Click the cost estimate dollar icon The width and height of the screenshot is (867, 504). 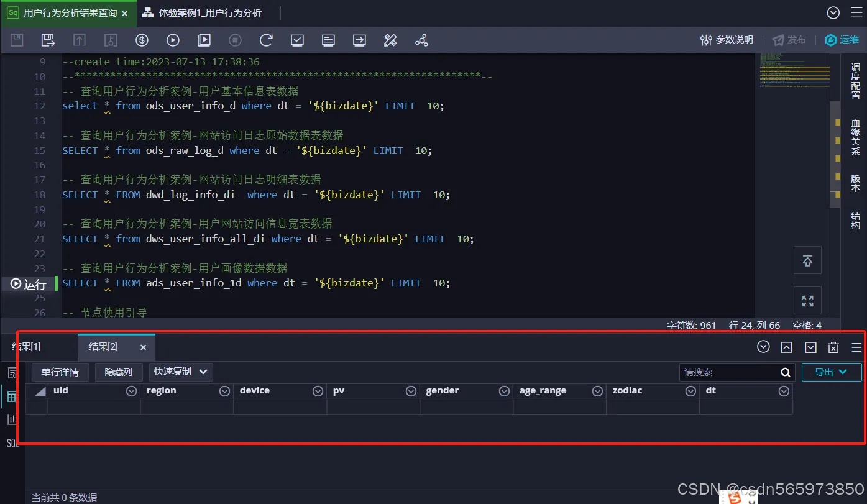[142, 40]
